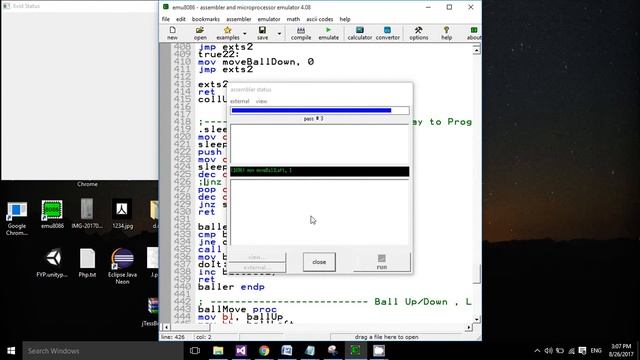Click the horizontal scroll right arrow
This screenshot has width=640, height=360.
pyautogui.click(x=469, y=327)
